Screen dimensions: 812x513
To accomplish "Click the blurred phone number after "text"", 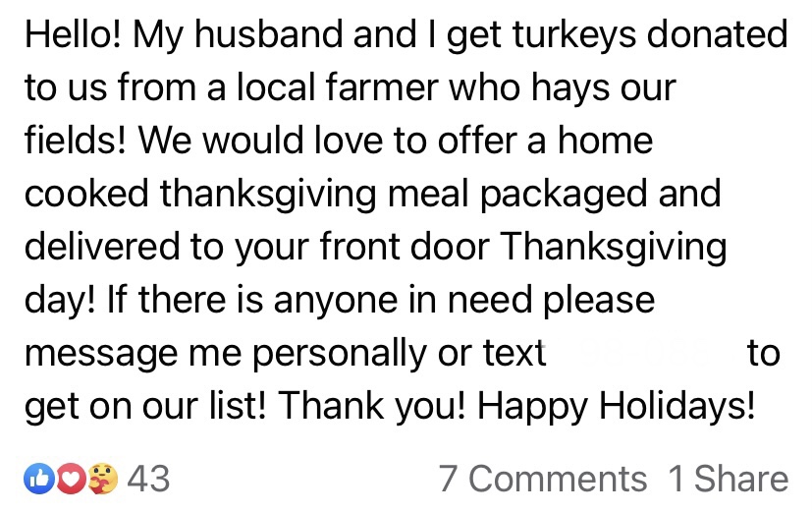I will 643,353.
